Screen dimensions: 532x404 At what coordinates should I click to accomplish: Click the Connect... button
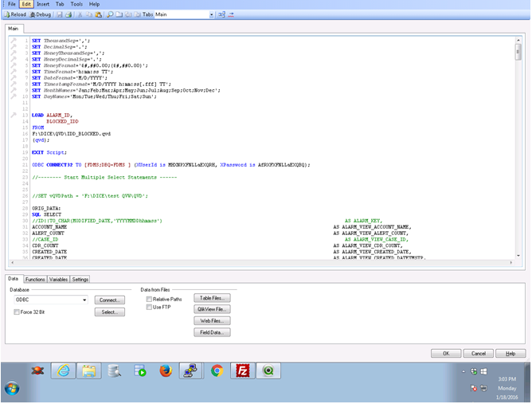(x=110, y=300)
